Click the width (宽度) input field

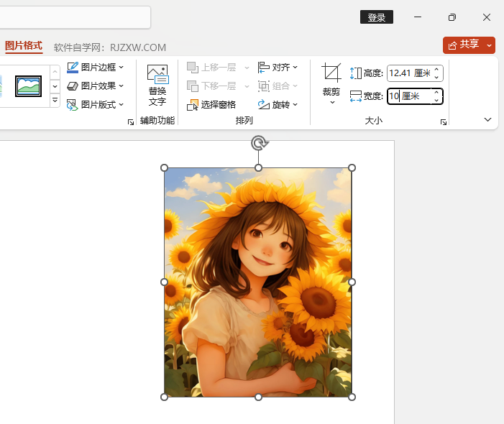tap(410, 96)
